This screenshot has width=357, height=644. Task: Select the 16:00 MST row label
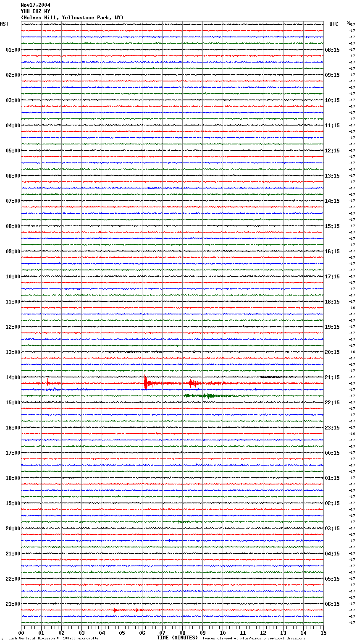pos(13,428)
